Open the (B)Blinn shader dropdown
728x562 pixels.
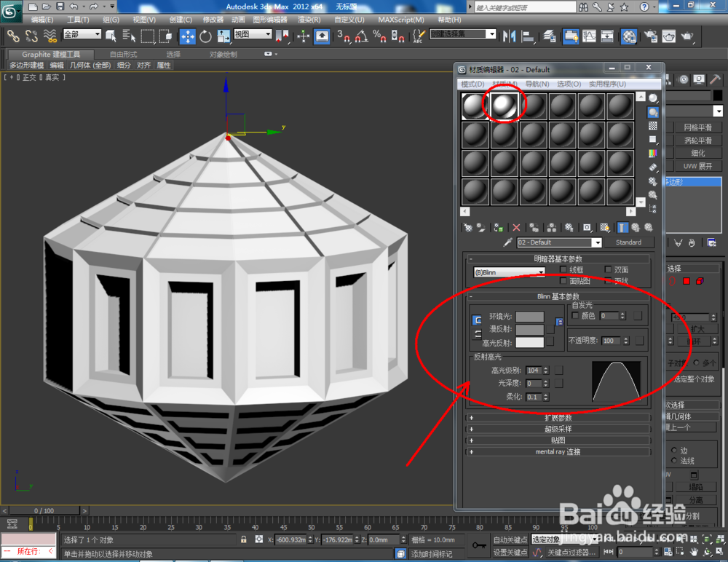tap(510, 272)
